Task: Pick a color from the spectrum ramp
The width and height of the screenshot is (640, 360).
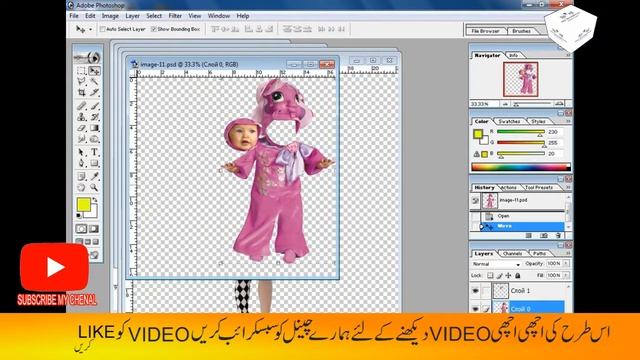Action: [520, 167]
